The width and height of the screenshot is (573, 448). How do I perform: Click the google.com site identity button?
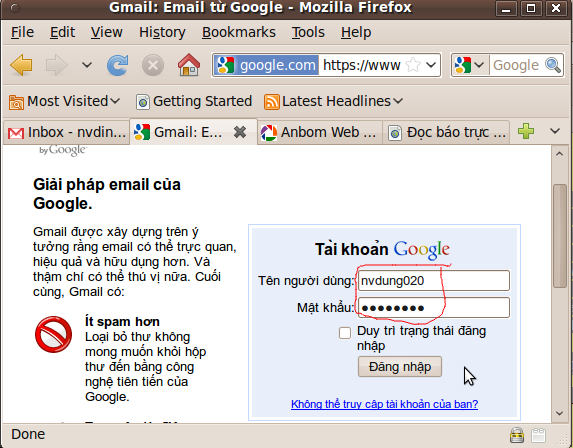(266, 65)
